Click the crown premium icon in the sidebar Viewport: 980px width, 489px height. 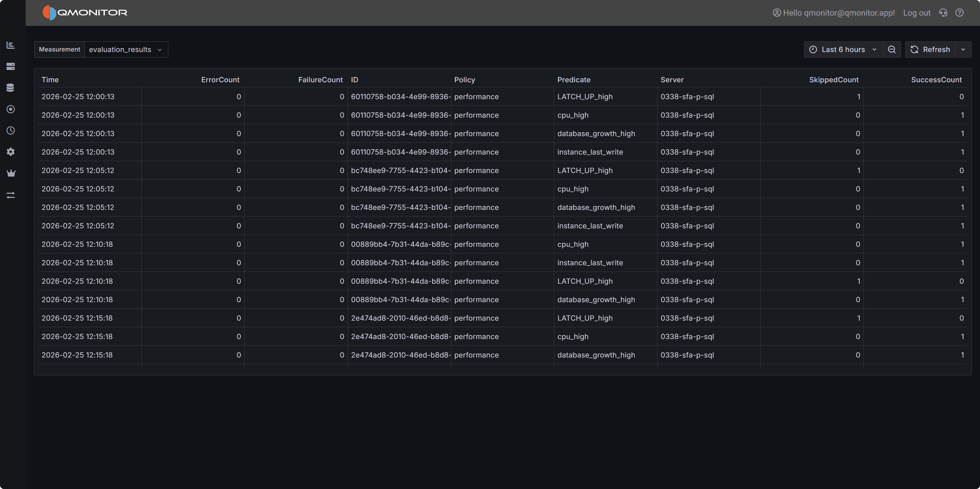[x=11, y=173]
